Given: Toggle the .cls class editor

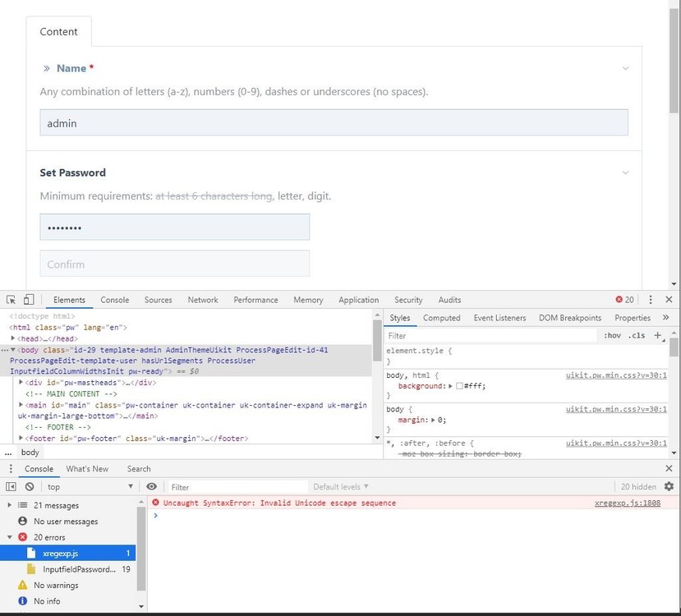Looking at the screenshot, I should click(636, 335).
